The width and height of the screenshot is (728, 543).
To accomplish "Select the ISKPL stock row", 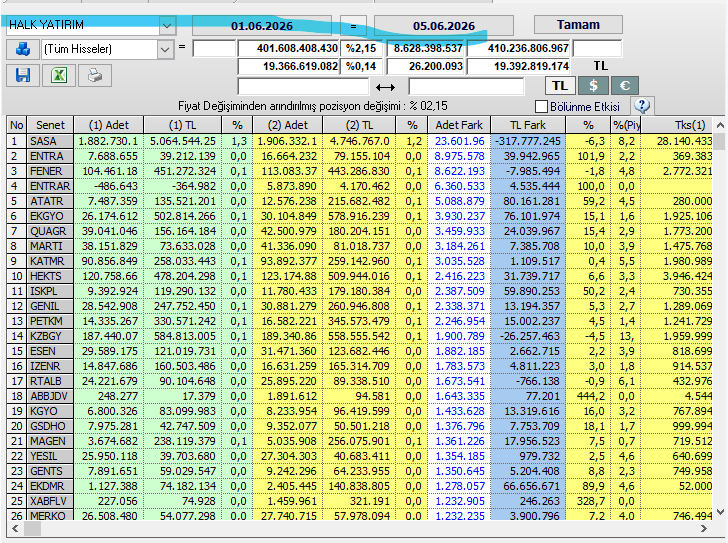I will pyautogui.click(x=359, y=291).
